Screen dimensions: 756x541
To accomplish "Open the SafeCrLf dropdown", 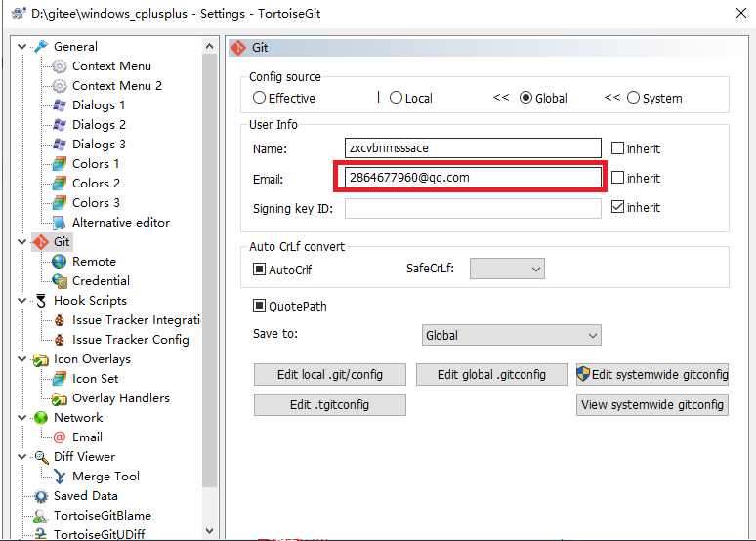I will [x=507, y=270].
